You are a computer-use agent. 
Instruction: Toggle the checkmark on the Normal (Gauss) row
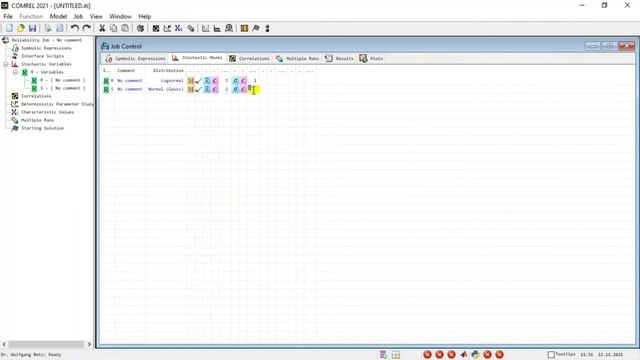(x=198, y=89)
